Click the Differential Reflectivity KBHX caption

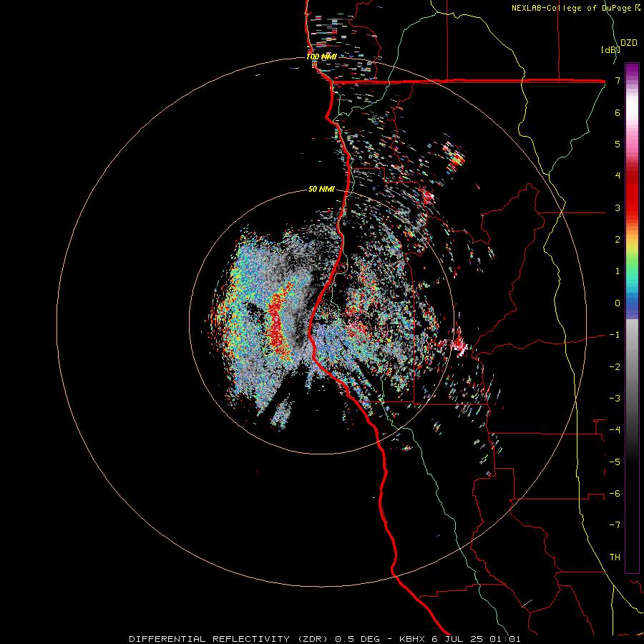tap(324, 639)
